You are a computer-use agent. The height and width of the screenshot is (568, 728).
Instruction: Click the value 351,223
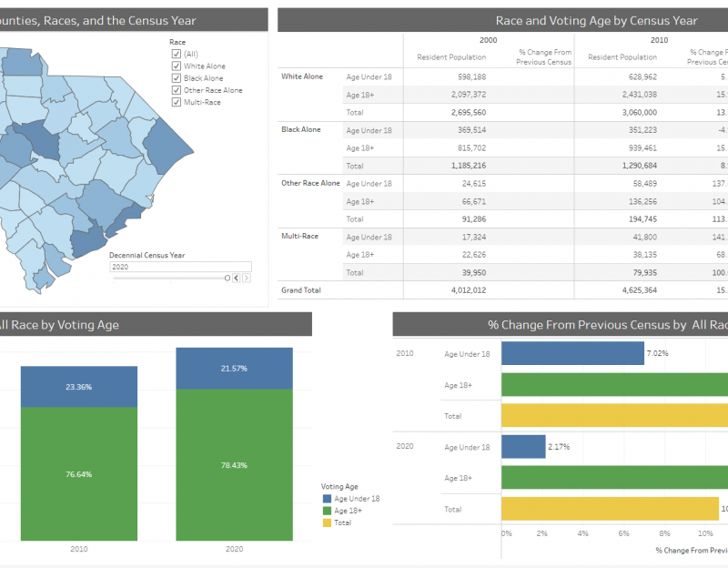[642, 130]
